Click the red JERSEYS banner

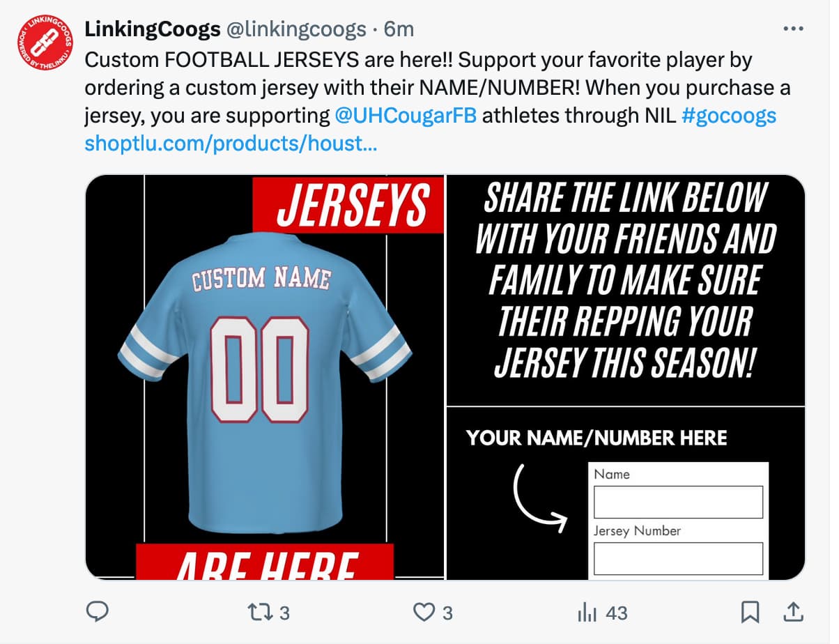click(x=348, y=204)
